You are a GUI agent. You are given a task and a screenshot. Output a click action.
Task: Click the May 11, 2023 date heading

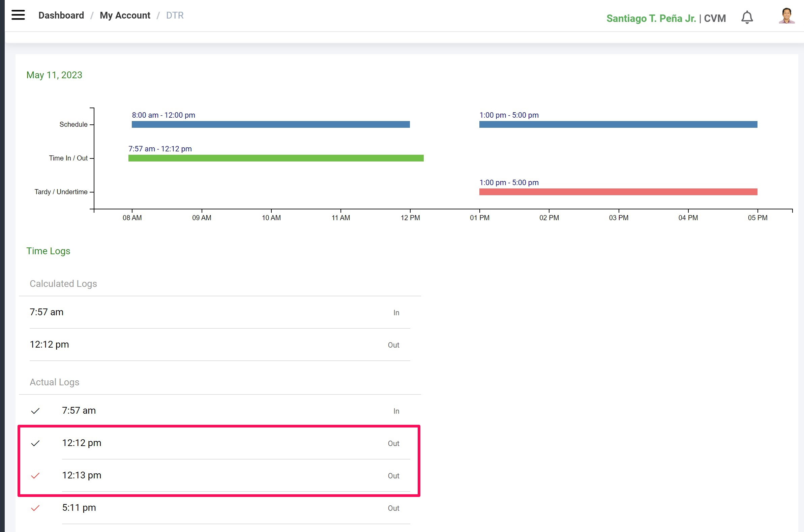[54, 75]
